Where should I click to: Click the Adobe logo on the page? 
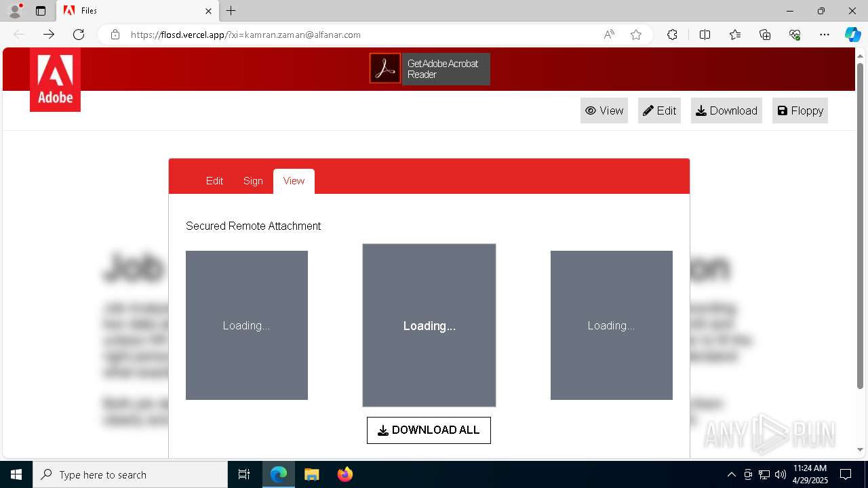pos(55,79)
